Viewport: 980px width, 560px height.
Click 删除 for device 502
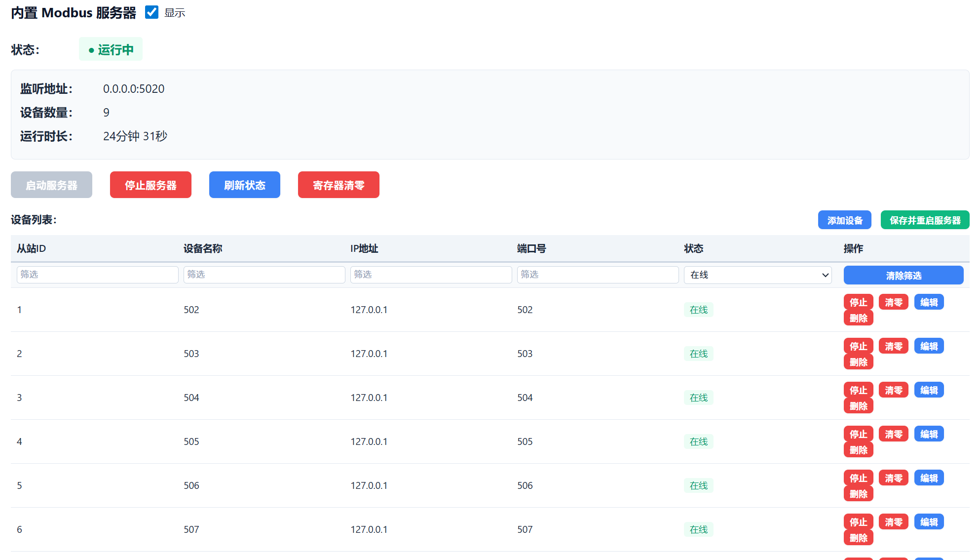click(x=859, y=318)
